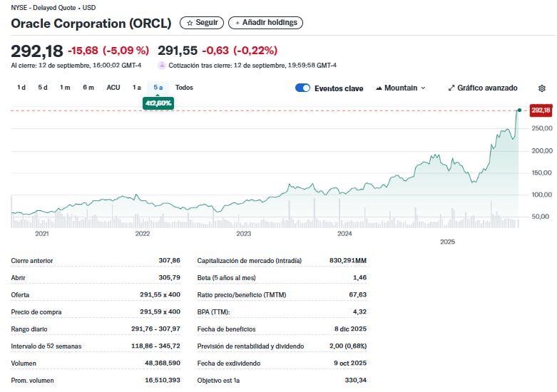
Task: Click the 2022 label on chart axis
Action: [143, 234]
